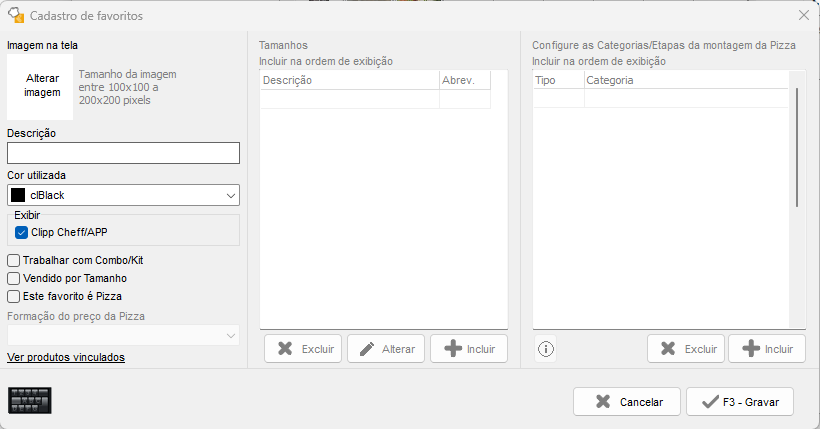Open the on-screen virtual keyboard icon
Image resolution: width=820 pixels, height=429 pixels.
click(x=29, y=400)
